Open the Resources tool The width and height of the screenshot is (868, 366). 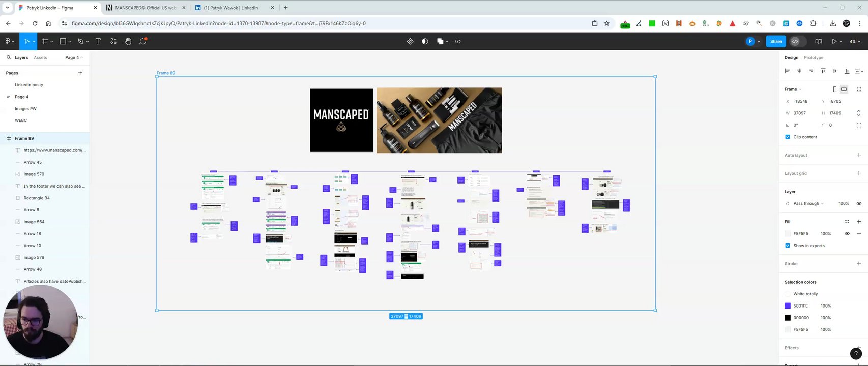pyautogui.click(x=113, y=41)
